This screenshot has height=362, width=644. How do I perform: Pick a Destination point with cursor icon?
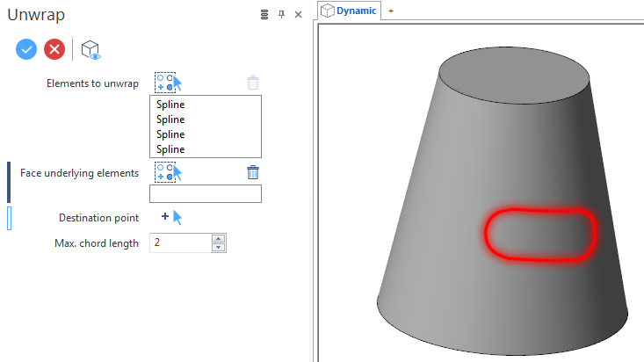[x=171, y=217]
